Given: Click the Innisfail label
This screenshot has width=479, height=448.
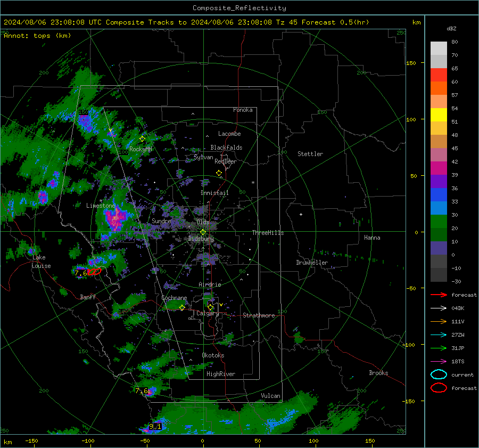Looking at the screenshot, I should click(214, 193).
